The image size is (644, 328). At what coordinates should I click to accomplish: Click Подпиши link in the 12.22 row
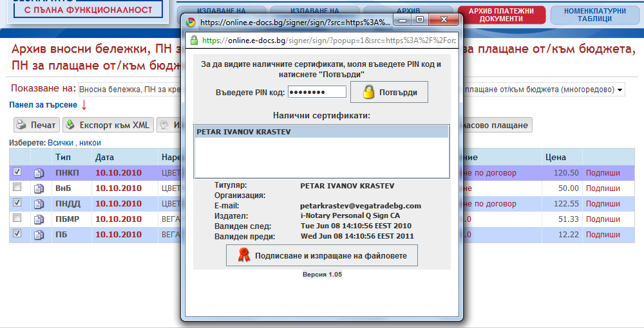(603, 235)
